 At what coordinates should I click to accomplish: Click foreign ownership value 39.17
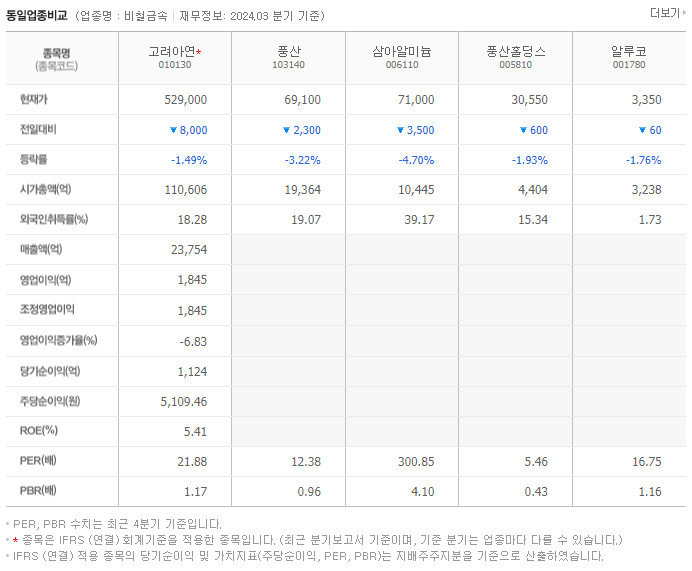click(x=419, y=220)
